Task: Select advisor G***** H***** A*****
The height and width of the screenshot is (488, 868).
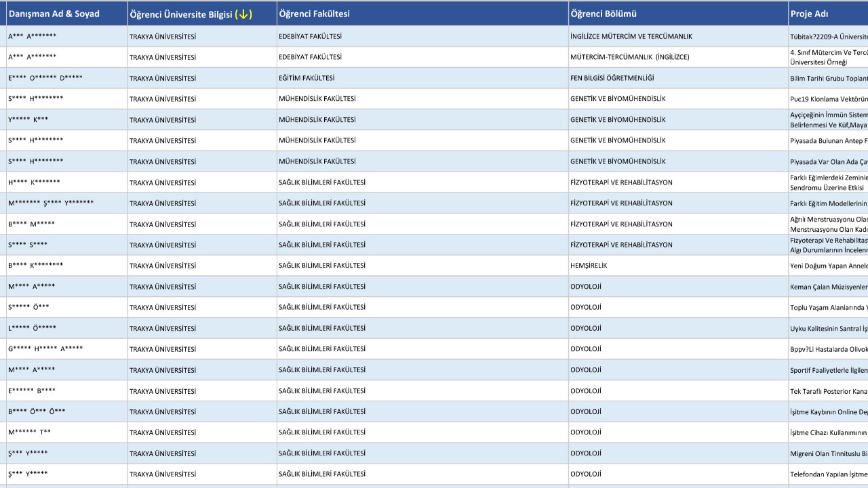Action: click(45, 349)
